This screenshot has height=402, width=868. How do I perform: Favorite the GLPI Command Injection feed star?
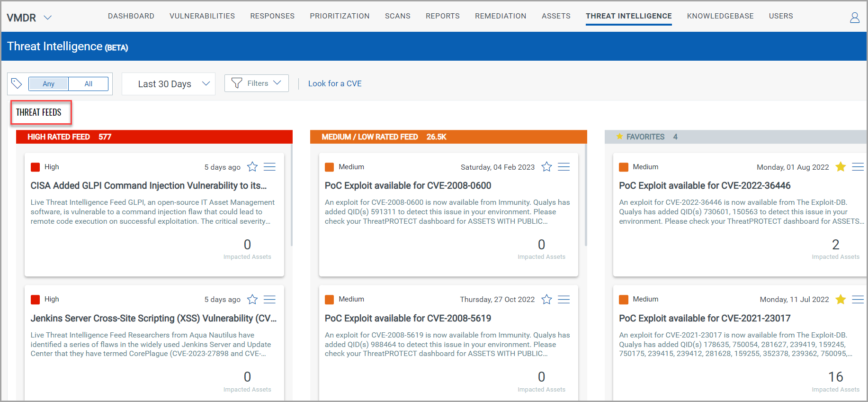pyautogui.click(x=252, y=167)
